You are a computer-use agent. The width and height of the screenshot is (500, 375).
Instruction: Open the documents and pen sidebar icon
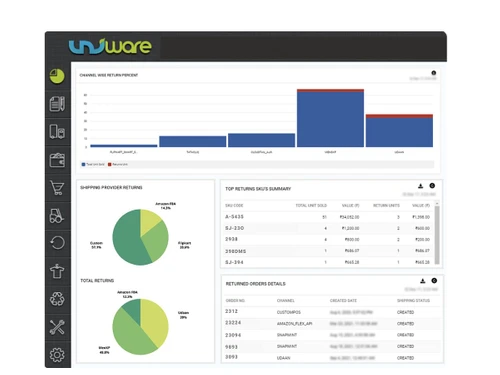point(57,104)
